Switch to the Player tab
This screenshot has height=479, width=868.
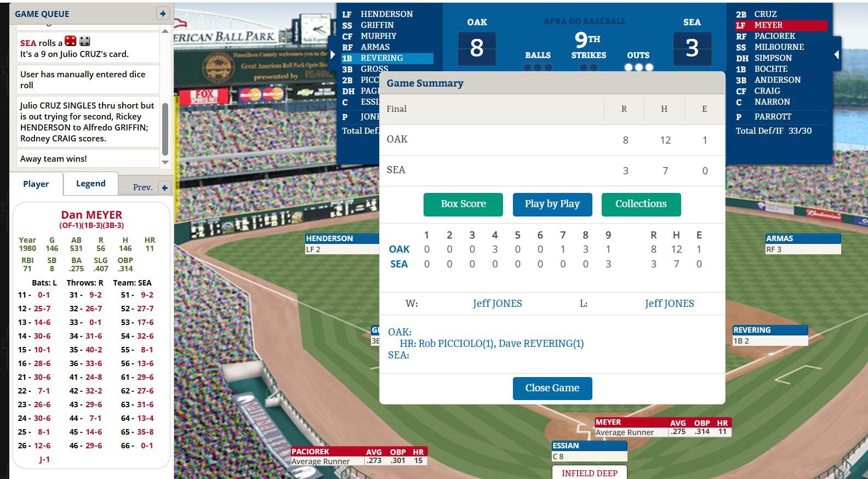coord(36,184)
